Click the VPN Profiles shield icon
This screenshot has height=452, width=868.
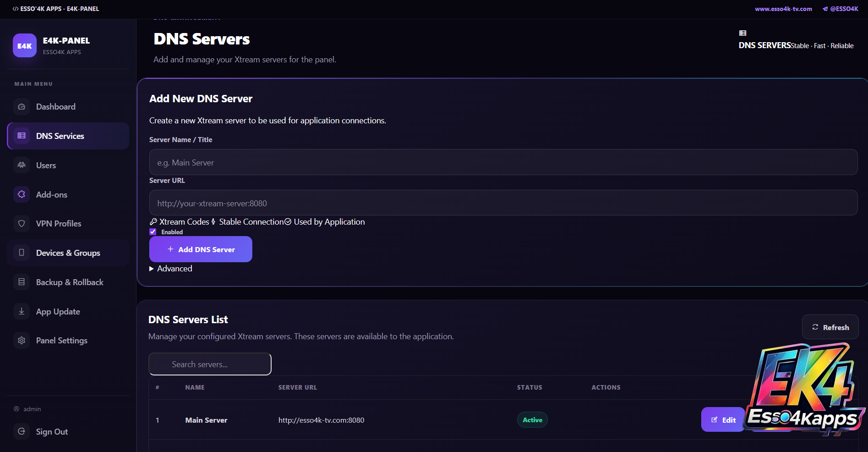click(22, 224)
